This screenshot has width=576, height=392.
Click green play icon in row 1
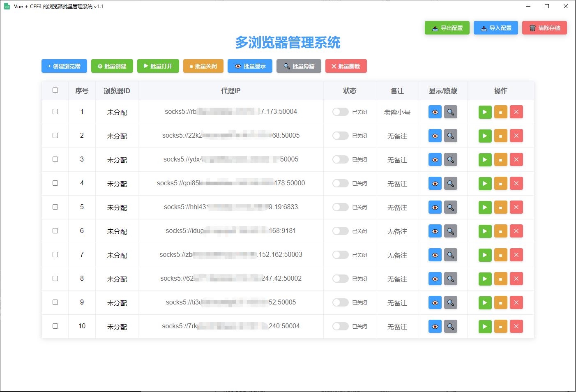point(485,112)
